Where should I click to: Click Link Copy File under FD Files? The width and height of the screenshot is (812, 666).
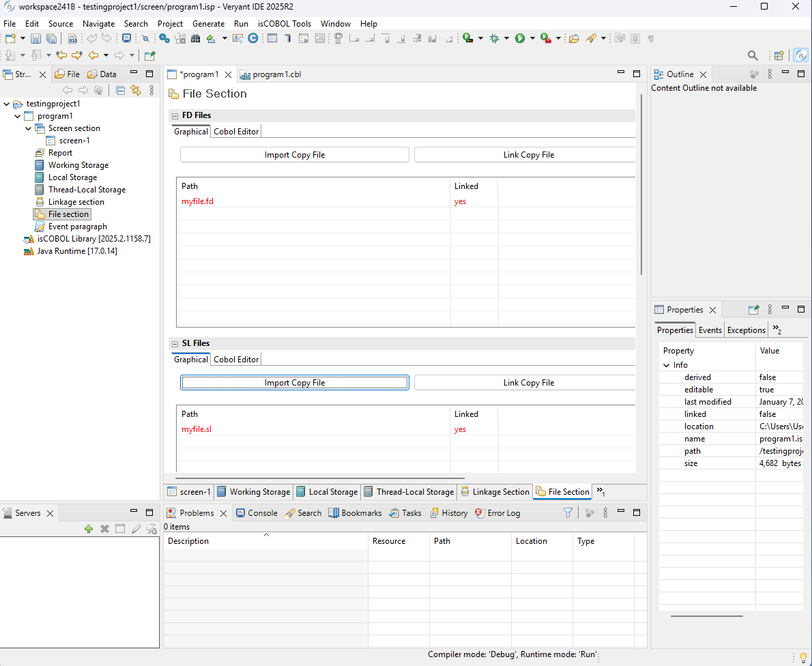[528, 155]
